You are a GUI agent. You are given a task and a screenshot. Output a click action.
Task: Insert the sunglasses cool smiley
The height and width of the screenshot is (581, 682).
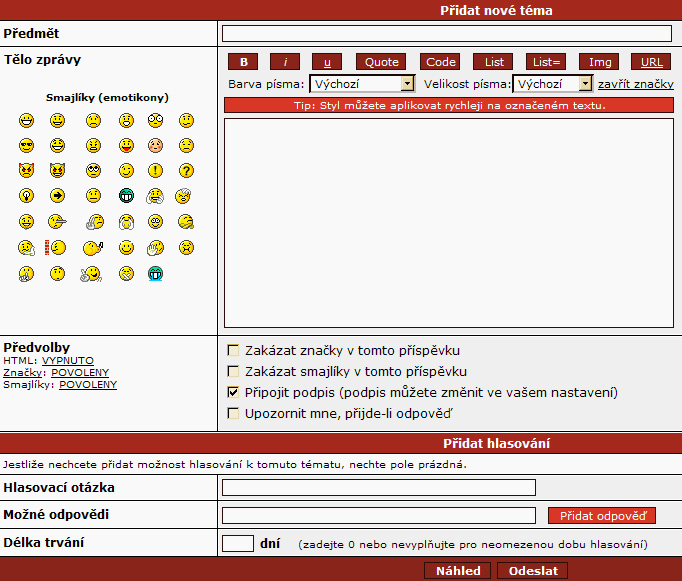27,145
